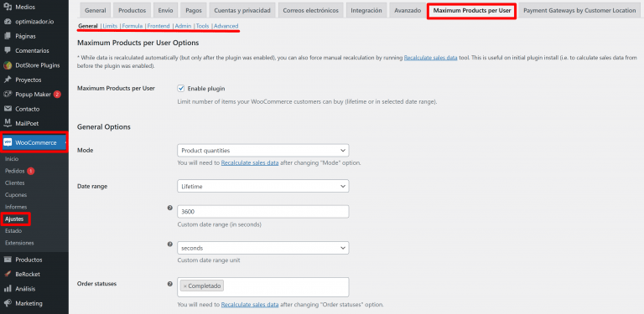Click the custom date range seconds field
Screen dimensions: 644x314
click(x=262, y=212)
